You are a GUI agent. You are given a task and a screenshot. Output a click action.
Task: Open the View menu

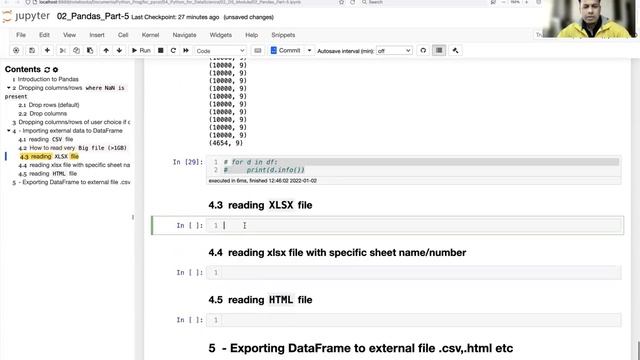point(69,35)
